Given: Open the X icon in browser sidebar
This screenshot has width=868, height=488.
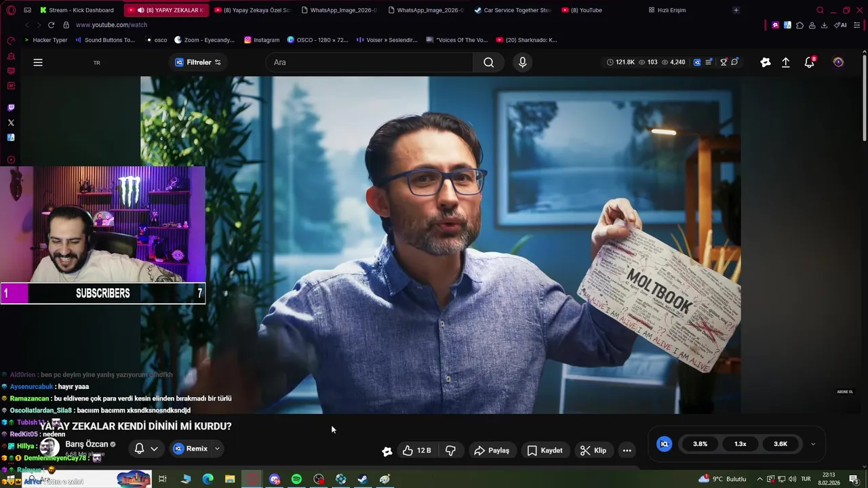Looking at the screenshot, I should tap(11, 123).
